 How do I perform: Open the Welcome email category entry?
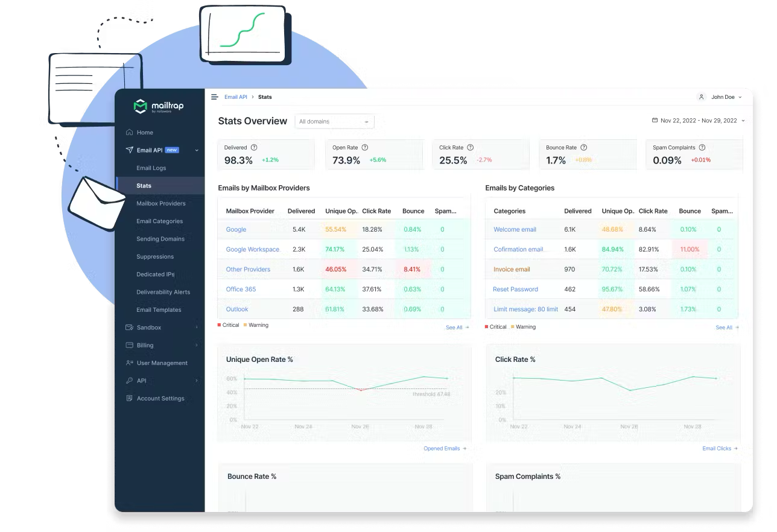(x=515, y=229)
